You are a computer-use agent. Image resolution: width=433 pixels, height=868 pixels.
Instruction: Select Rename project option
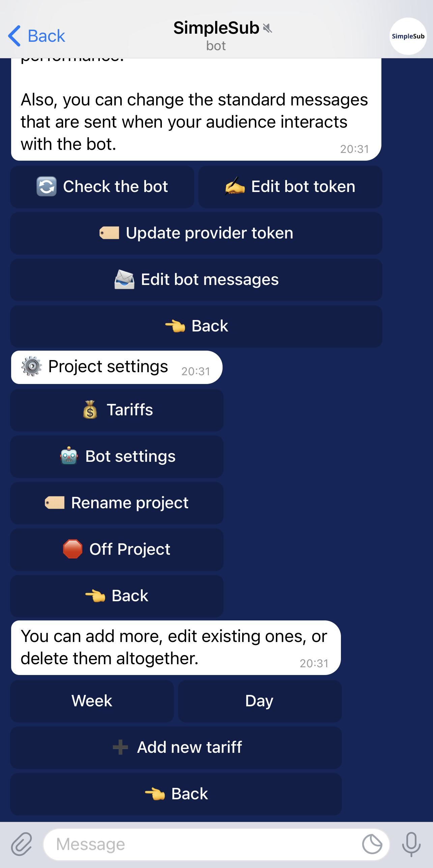tap(117, 503)
